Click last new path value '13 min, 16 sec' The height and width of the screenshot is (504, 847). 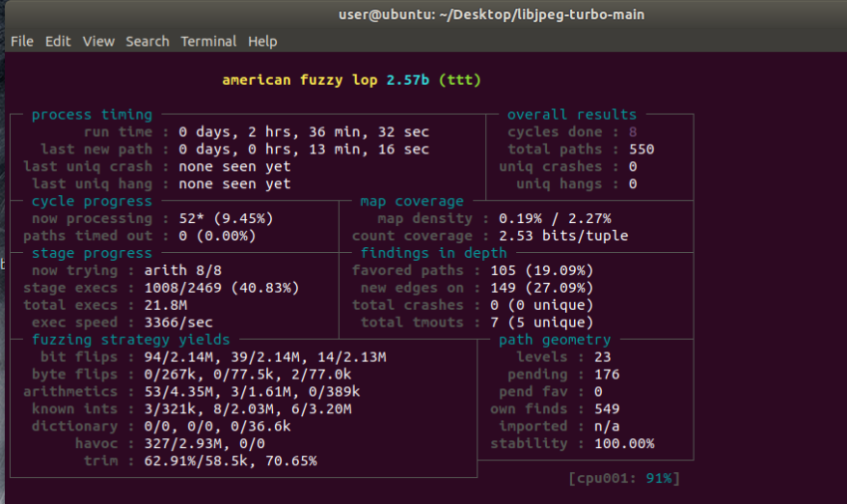[x=369, y=149]
